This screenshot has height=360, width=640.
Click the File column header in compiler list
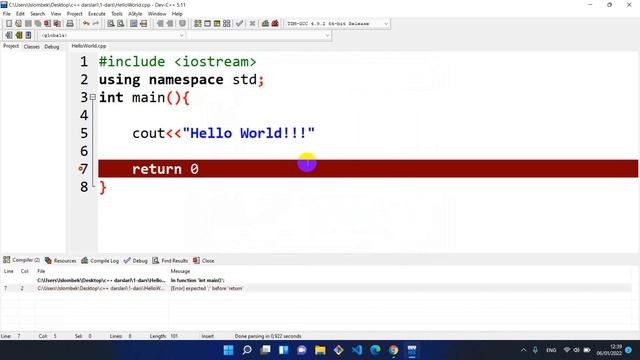[x=41, y=271]
